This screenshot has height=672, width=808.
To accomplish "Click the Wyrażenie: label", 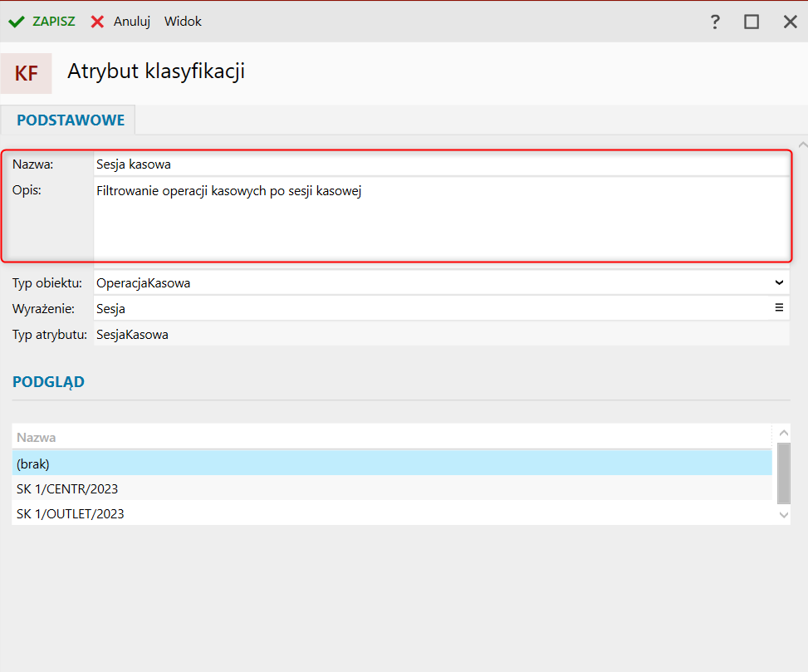I will [x=43, y=309].
